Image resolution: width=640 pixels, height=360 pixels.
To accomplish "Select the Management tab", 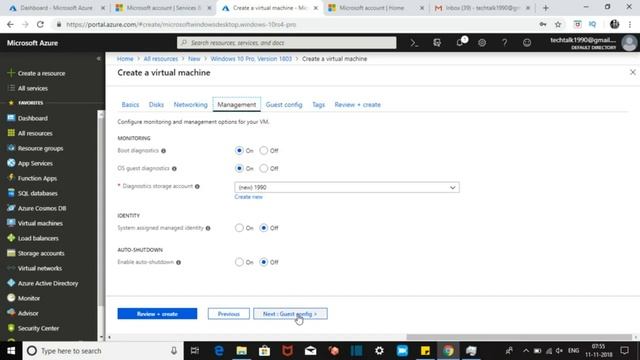I will tap(237, 104).
